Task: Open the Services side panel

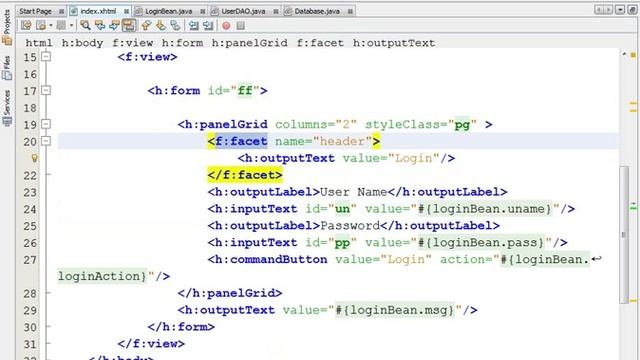Action: [x=7, y=108]
